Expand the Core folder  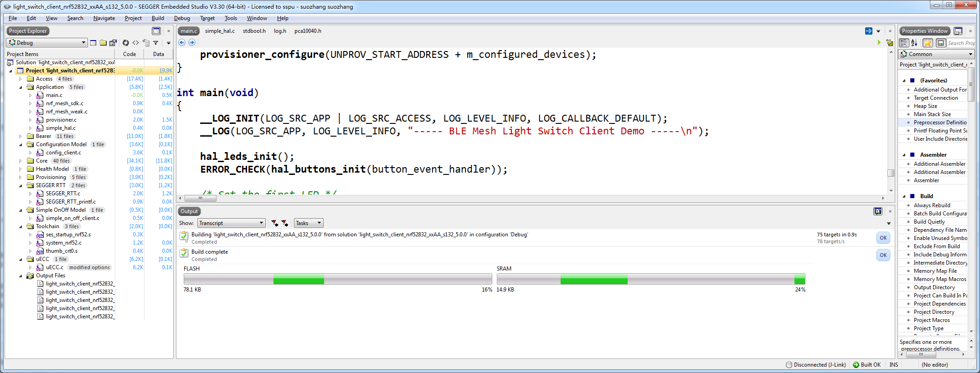point(20,161)
